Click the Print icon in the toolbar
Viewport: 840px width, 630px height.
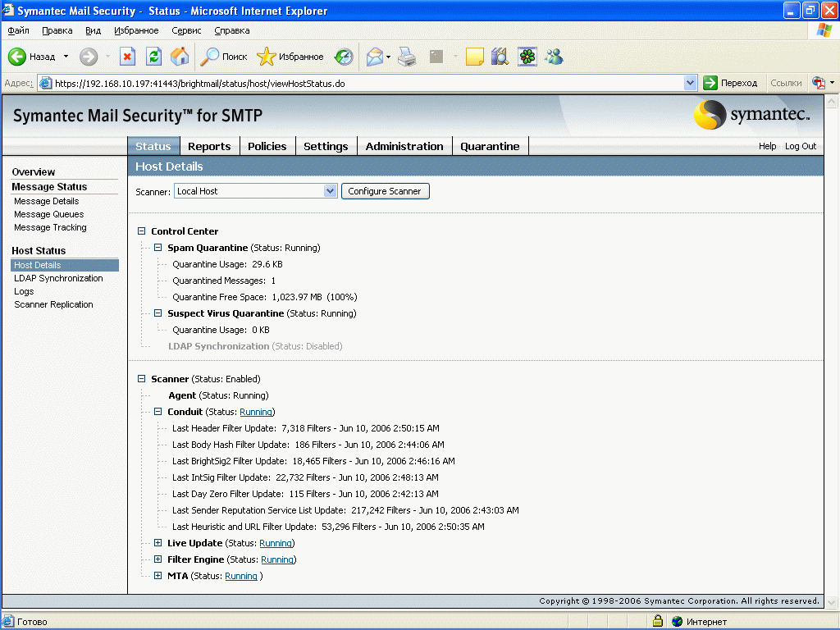408,57
